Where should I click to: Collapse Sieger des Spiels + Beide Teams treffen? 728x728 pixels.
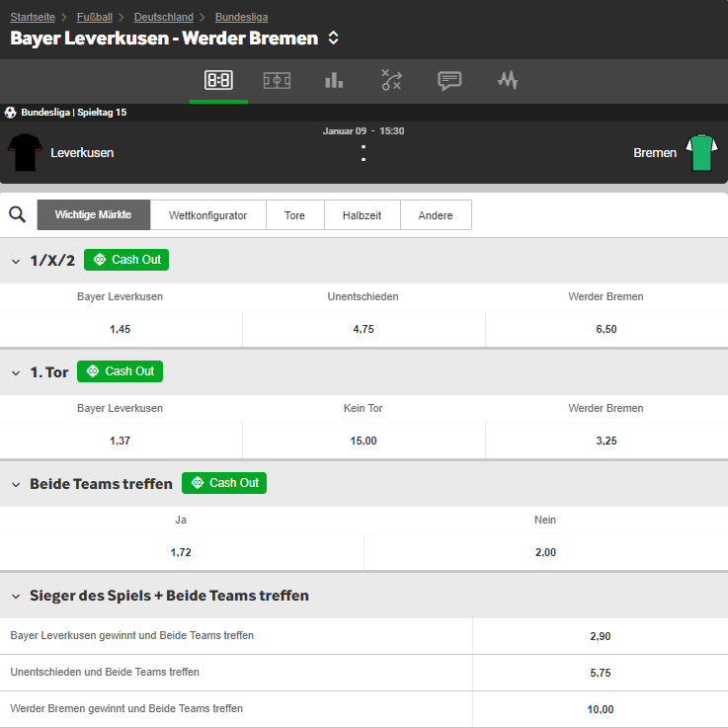(x=16, y=597)
